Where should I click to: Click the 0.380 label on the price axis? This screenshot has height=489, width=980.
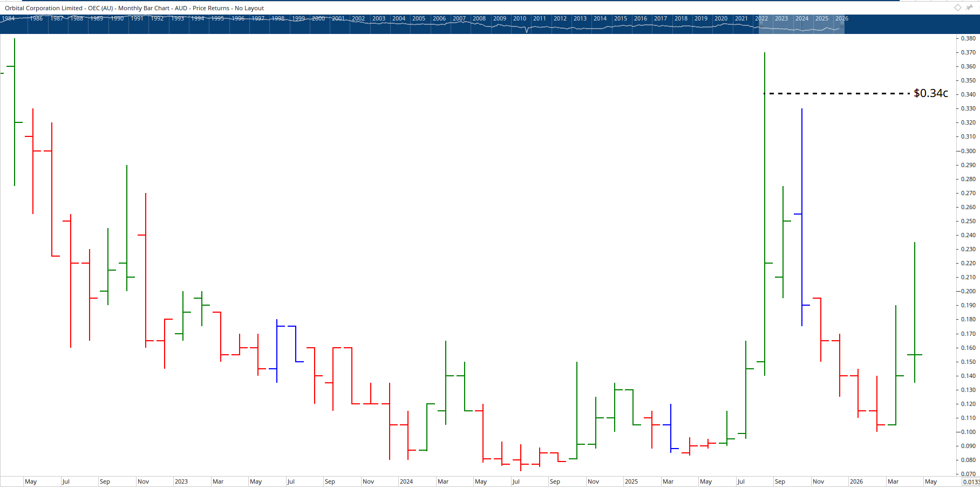[x=969, y=38]
